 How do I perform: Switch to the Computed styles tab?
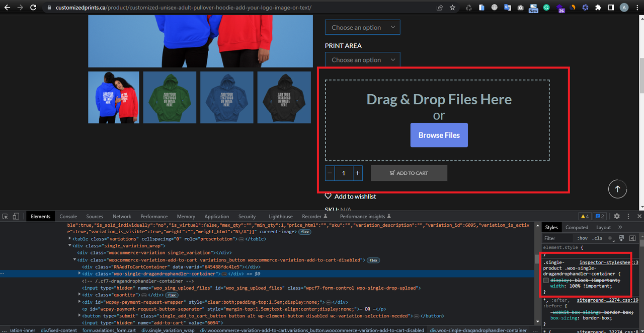coord(577,227)
